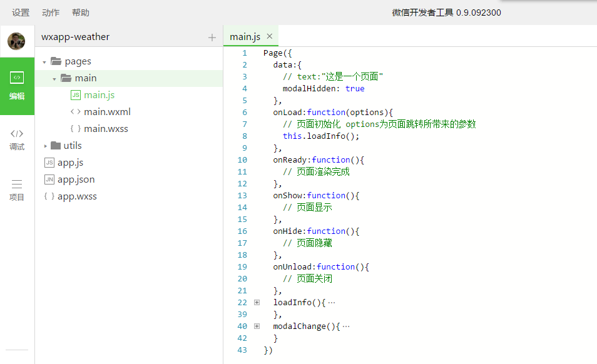Image resolution: width=597 pixels, height=364 pixels.
Task: Expand the utils folder
Action: tap(45, 146)
